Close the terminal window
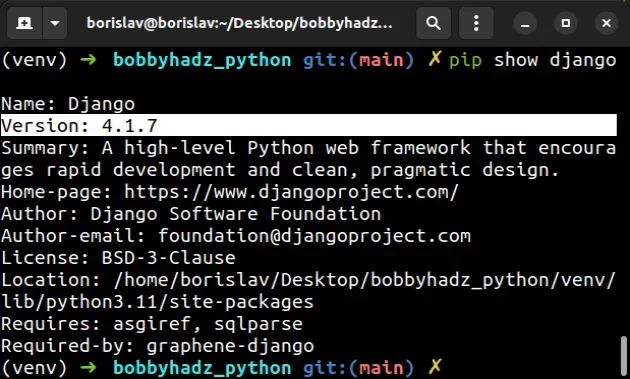 (x=606, y=23)
